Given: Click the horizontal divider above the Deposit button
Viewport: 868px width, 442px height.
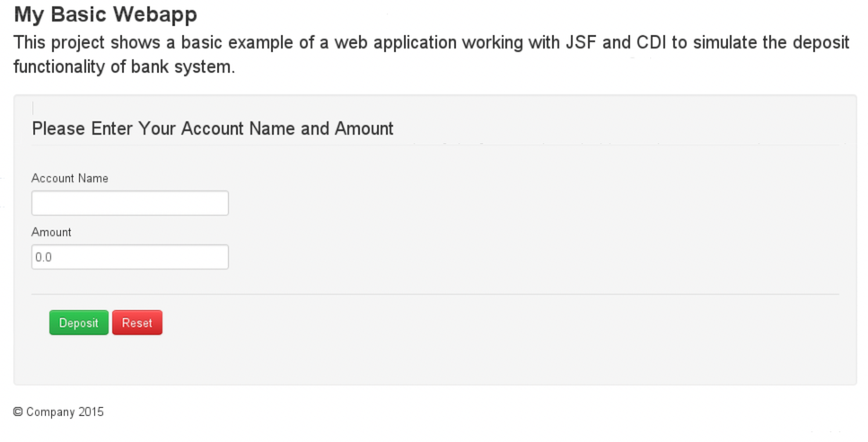Looking at the screenshot, I should pyautogui.click(x=434, y=294).
